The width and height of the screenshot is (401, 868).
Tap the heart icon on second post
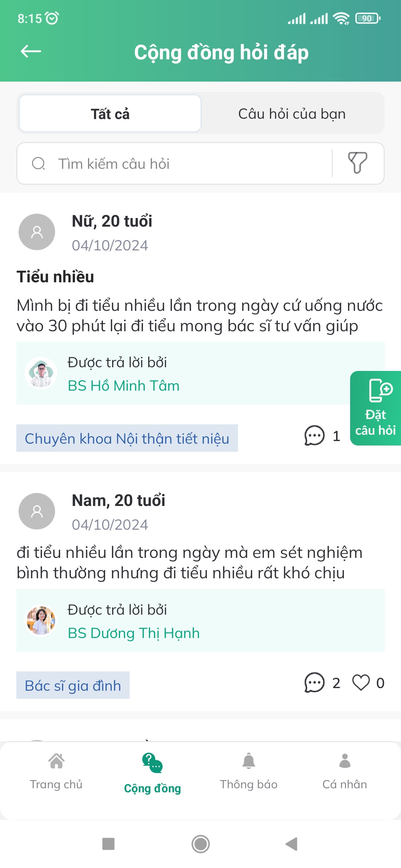361,683
